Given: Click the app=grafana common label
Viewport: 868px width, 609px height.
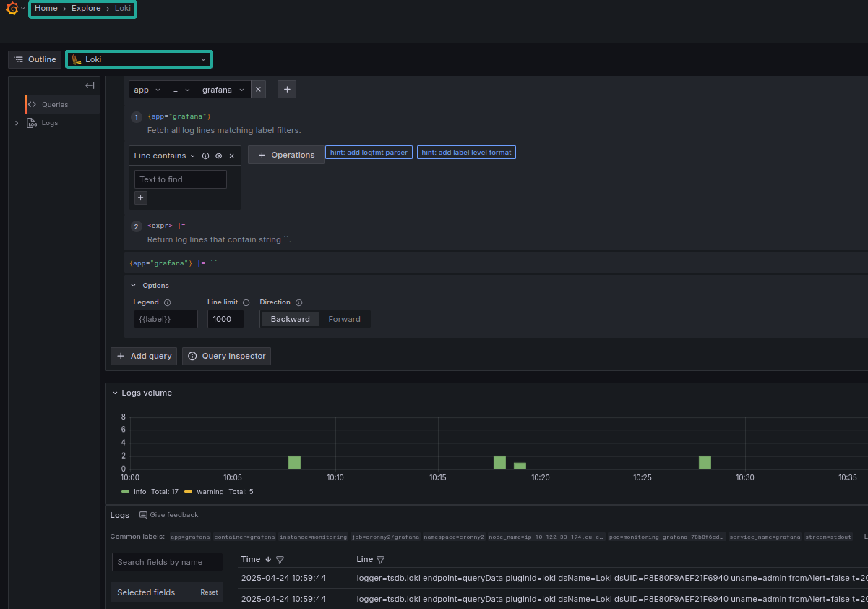Looking at the screenshot, I should [x=190, y=537].
